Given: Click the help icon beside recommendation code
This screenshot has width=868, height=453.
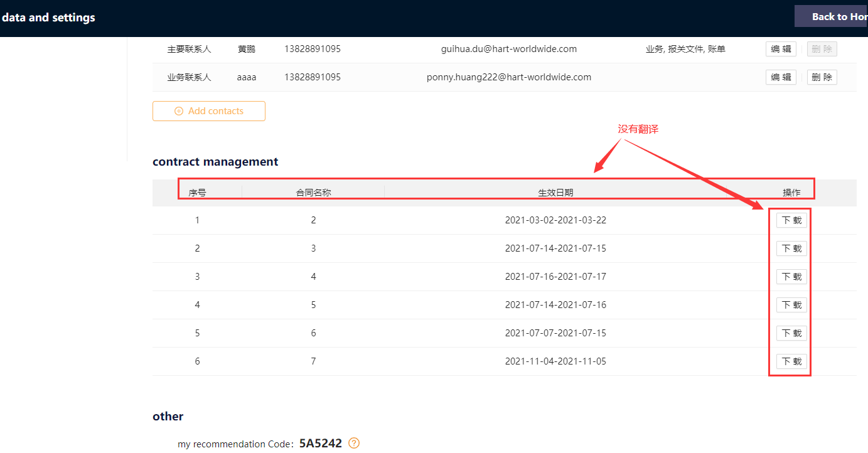Looking at the screenshot, I should click(354, 444).
